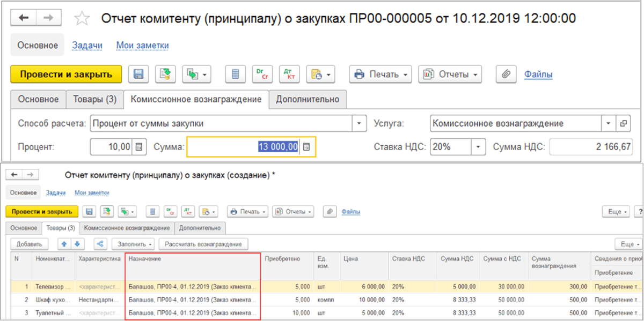Expand the Услуга dropdown arrow
Viewport: 644px width, 321px height.
609,123
